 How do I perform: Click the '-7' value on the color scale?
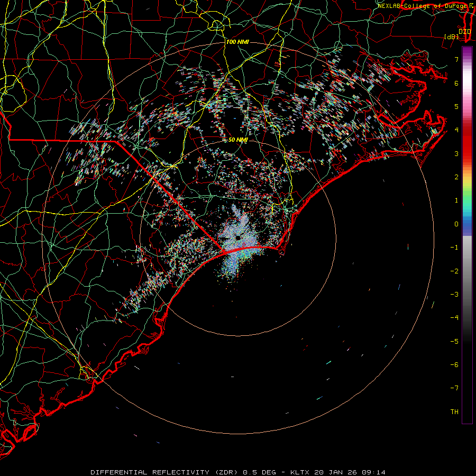pyautogui.click(x=454, y=388)
